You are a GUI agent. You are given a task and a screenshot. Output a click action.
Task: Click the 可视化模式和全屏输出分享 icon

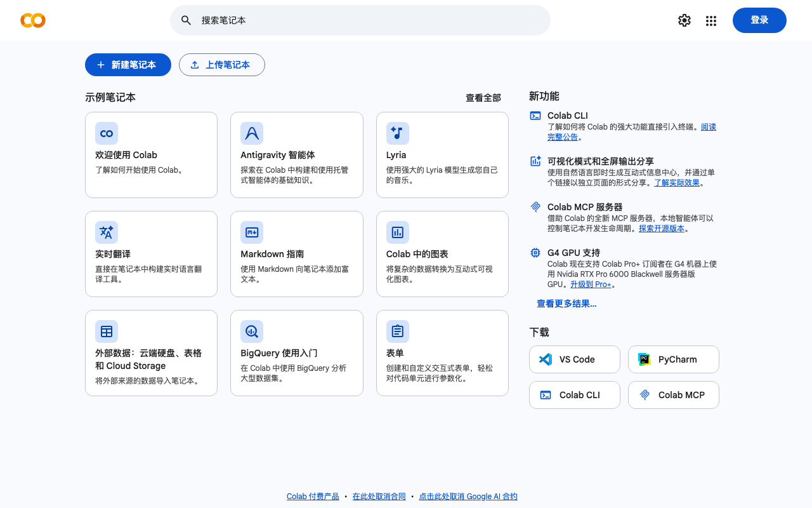pyautogui.click(x=535, y=161)
